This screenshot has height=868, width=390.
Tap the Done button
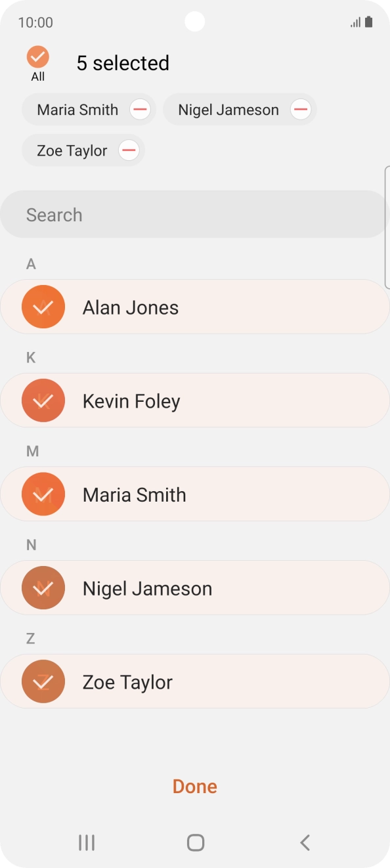pos(195,787)
